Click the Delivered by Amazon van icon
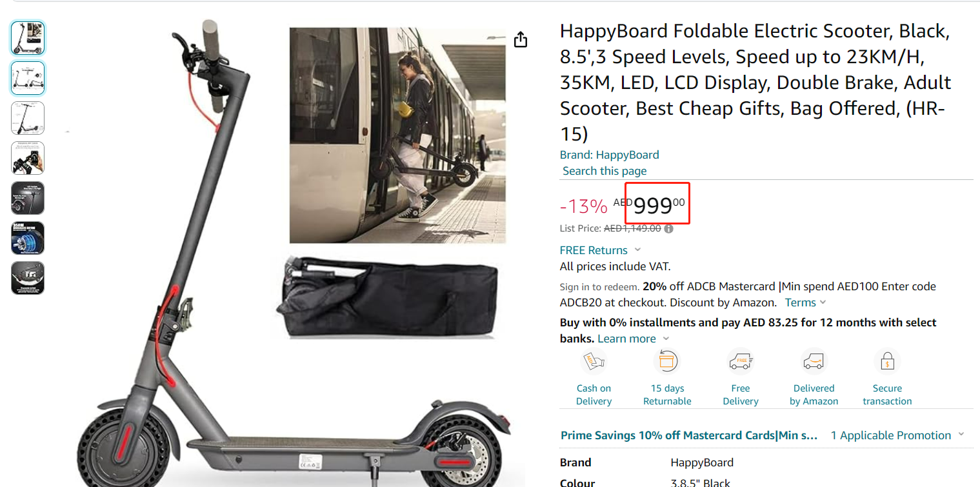 click(814, 362)
